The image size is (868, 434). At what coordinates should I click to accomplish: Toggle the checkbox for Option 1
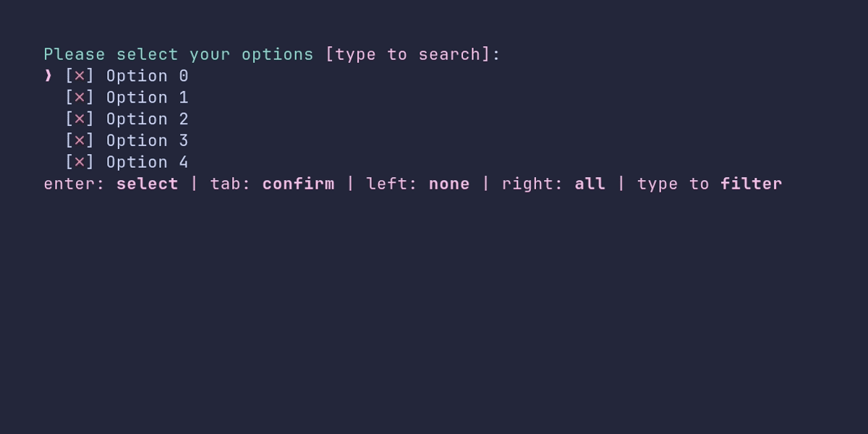coord(80,98)
